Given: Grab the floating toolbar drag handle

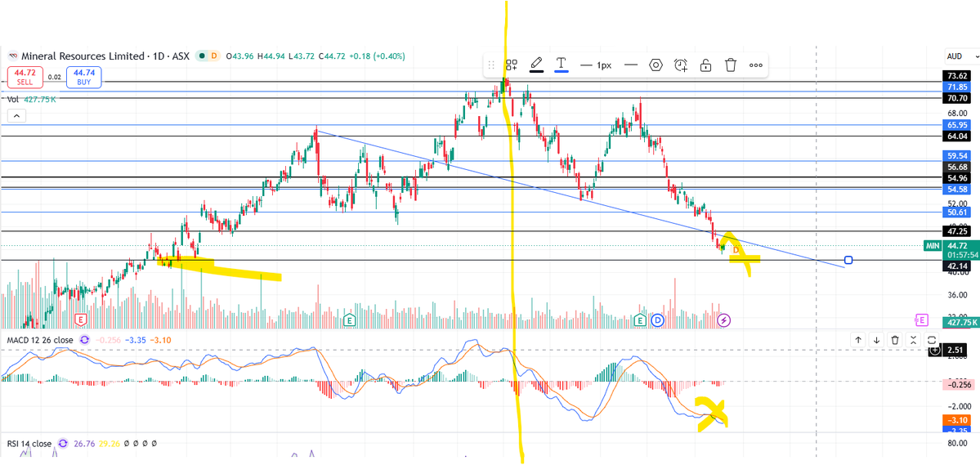Looking at the screenshot, I should click(492, 65).
